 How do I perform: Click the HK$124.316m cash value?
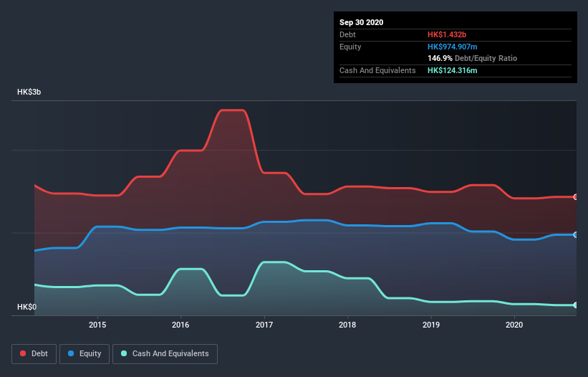pos(452,70)
